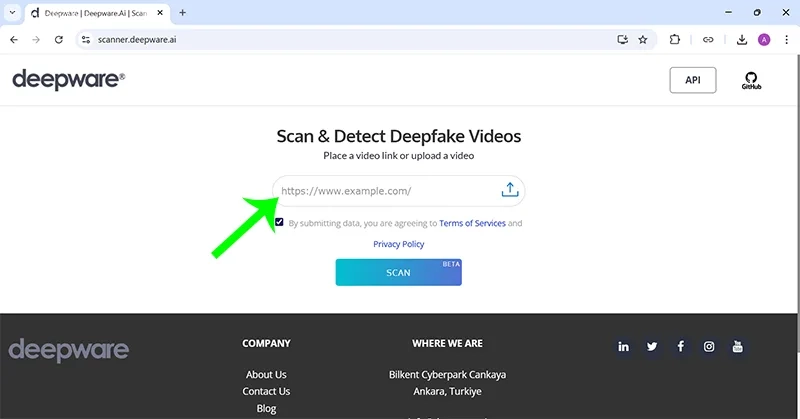Click the upload video icon
This screenshot has height=419, width=800.
509,190
